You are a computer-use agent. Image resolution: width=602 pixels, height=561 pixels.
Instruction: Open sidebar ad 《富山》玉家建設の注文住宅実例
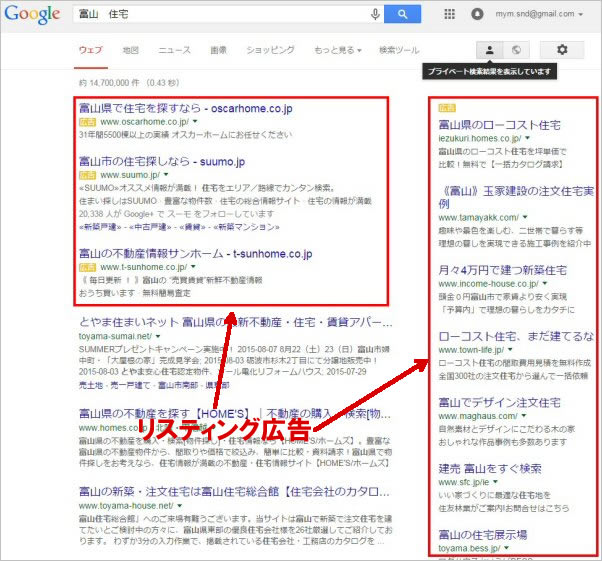(x=516, y=197)
